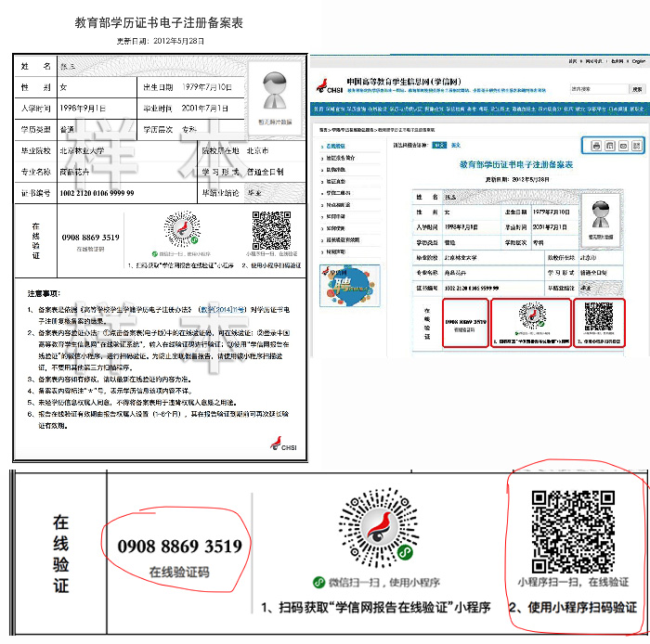Click 小程序扫一扫, 在线验证 under the large QR code
650x644 pixels.
pos(573,583)
